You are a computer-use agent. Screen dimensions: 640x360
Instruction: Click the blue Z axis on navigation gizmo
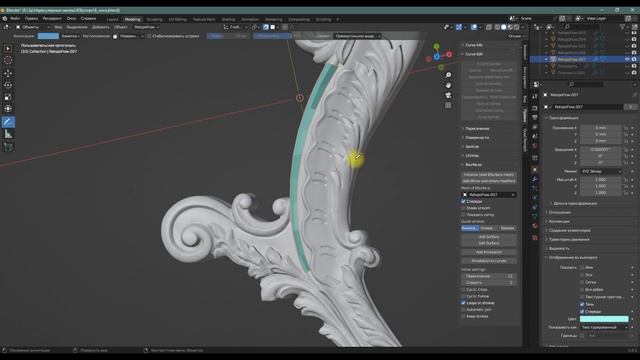point(437,57)
